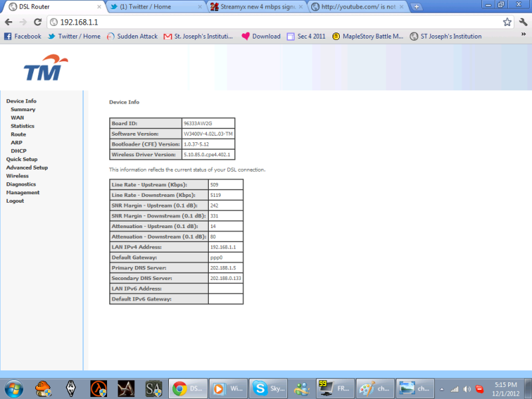The image size is (532, 399).
Task: Expand the Wireless sidebar section
Action: coord(17,176)
